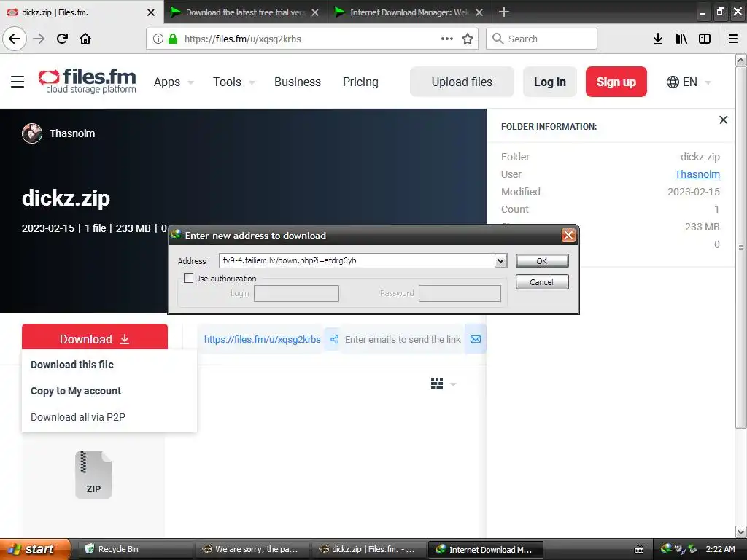Click the Upload files button
This screenshot has height=560, width=747.
point(462,82)
